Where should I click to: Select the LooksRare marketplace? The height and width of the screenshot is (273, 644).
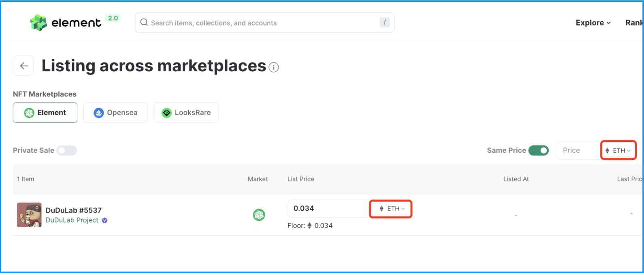click(x=186, y=113)
